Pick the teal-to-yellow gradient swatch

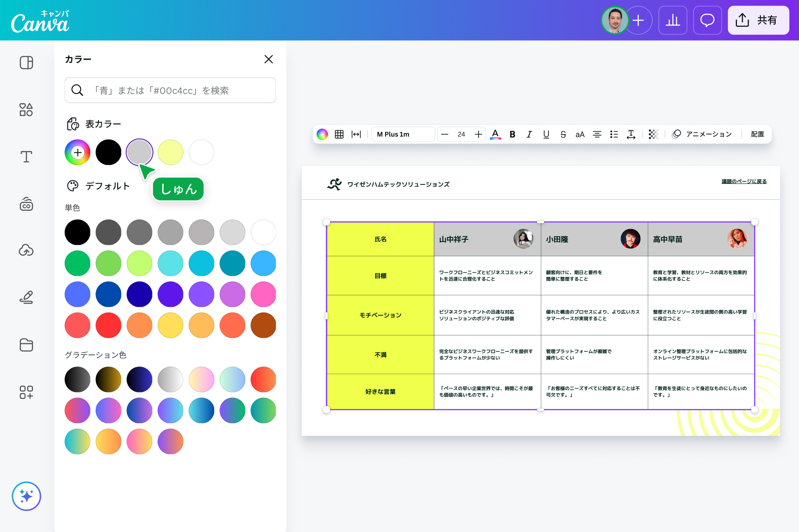click(x=78, y=441)
